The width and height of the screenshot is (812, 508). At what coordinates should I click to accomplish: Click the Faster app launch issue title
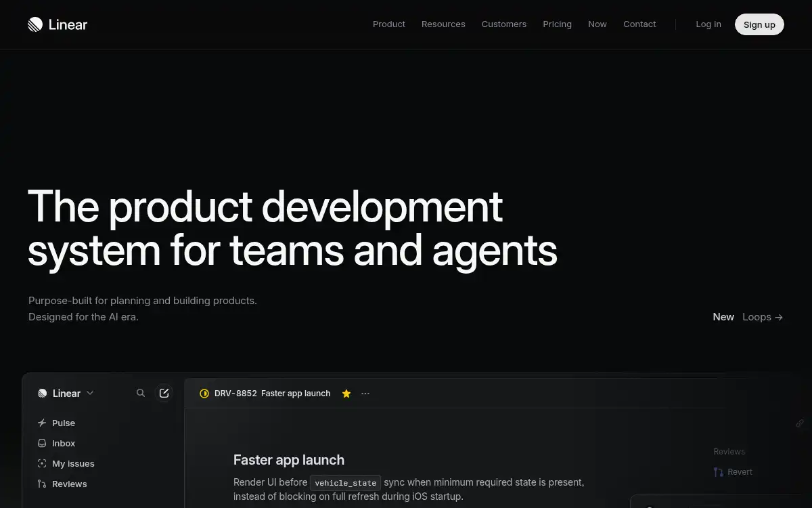[289, 460]
